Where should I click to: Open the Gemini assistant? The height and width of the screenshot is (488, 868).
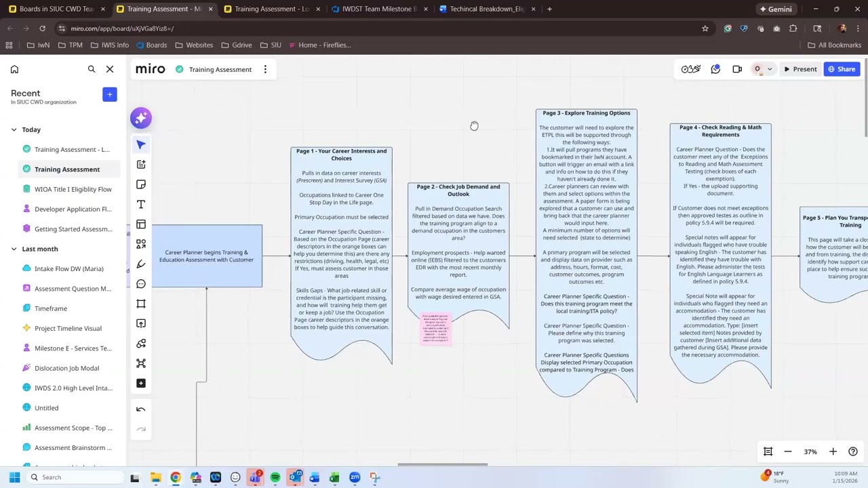776,9
